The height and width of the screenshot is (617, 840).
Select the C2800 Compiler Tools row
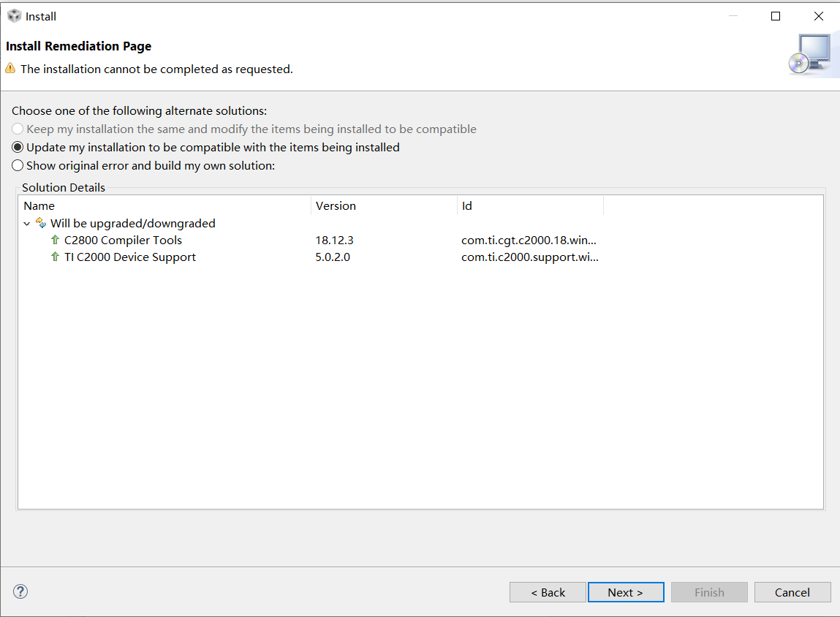(x=123, y=240)
